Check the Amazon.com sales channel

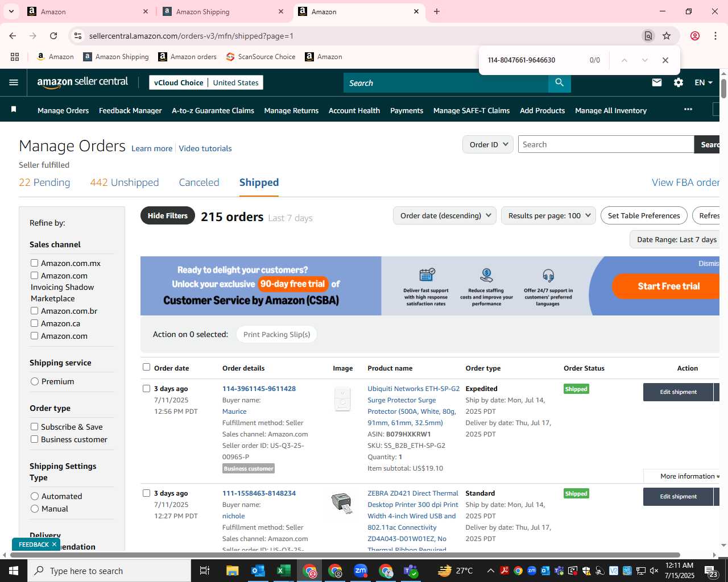point(35,336)
